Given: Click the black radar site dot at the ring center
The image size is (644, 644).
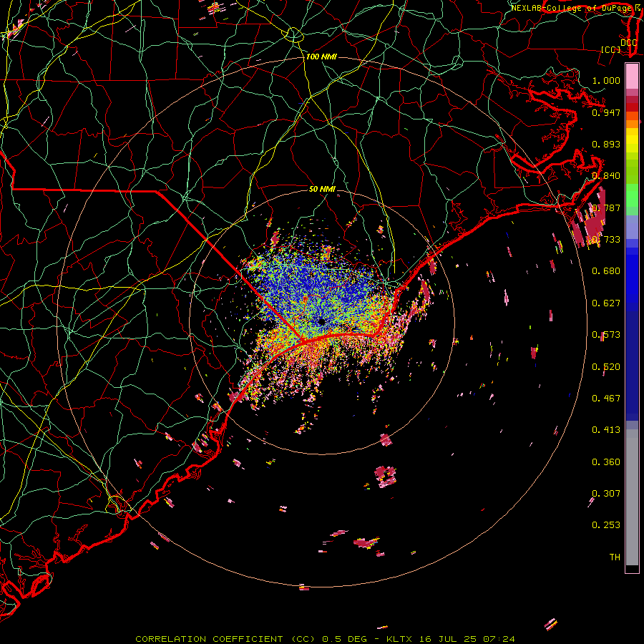Looking at the screenshot, I should point(321,321).
